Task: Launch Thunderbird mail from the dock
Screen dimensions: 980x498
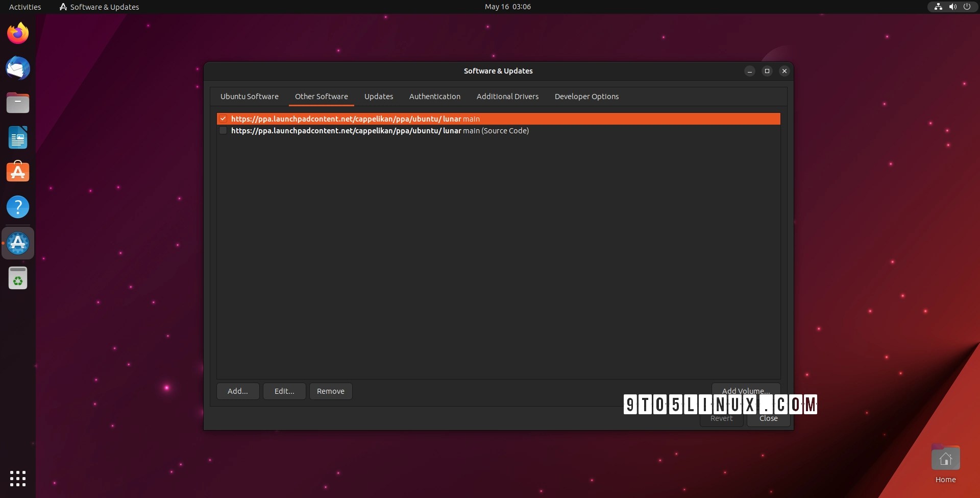Action: [x=18, y=68]
